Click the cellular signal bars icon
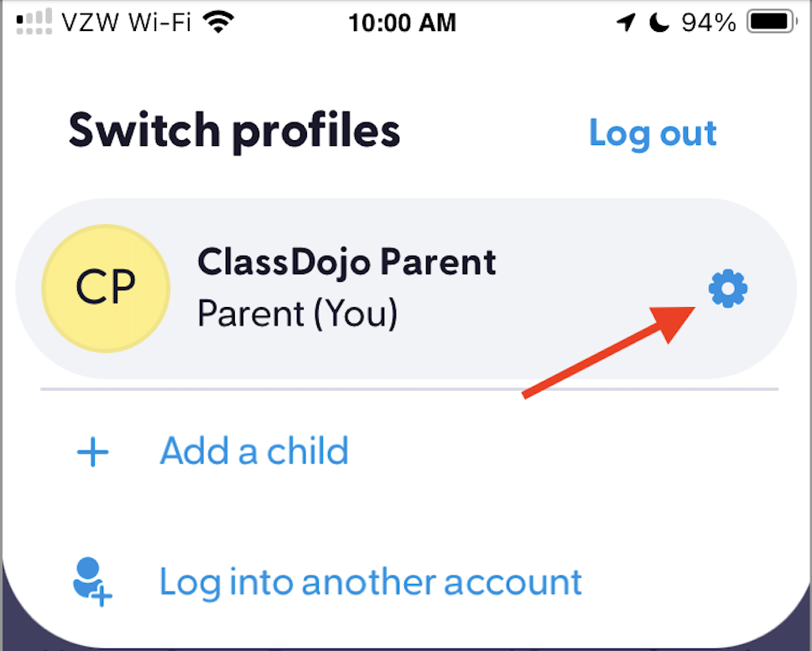 (x=34, y=23)
